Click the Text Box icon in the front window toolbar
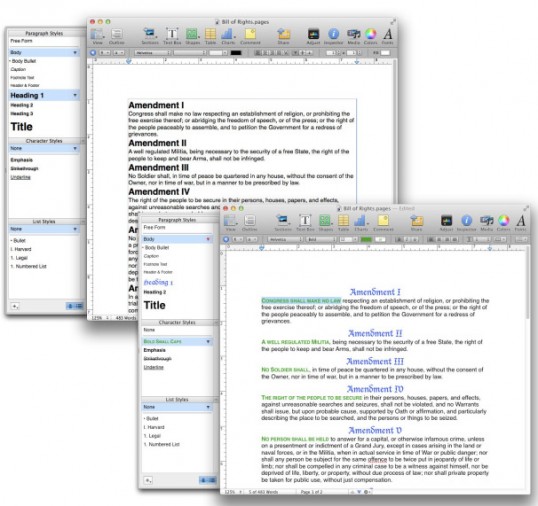 pyautogui.click(x=305, y=220)
